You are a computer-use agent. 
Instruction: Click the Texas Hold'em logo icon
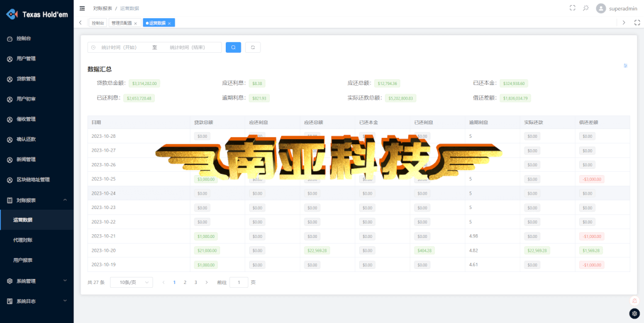click(12, 14)
